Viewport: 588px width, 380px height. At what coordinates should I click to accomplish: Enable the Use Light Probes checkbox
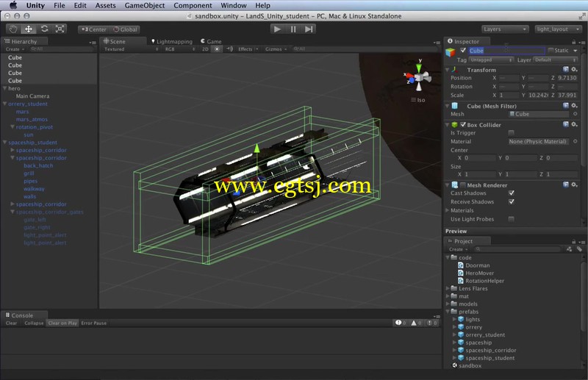click(511, 219)
